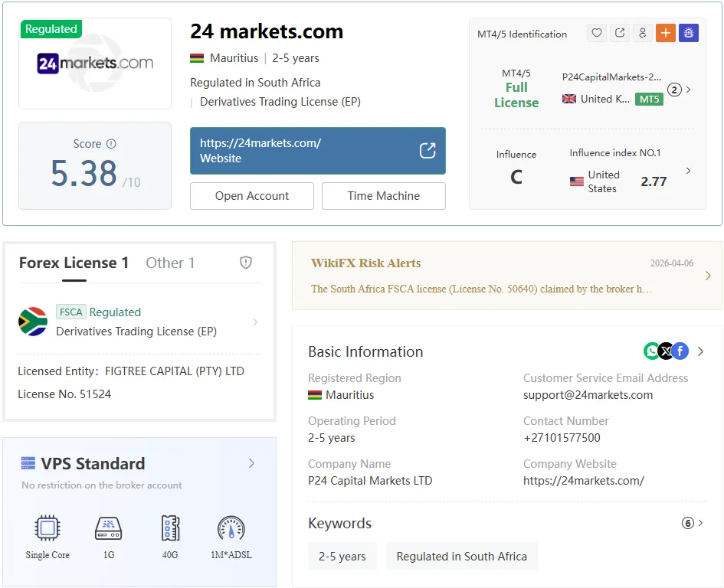
Task: Click the License No. 51524 text
Action: click(64, 394)
